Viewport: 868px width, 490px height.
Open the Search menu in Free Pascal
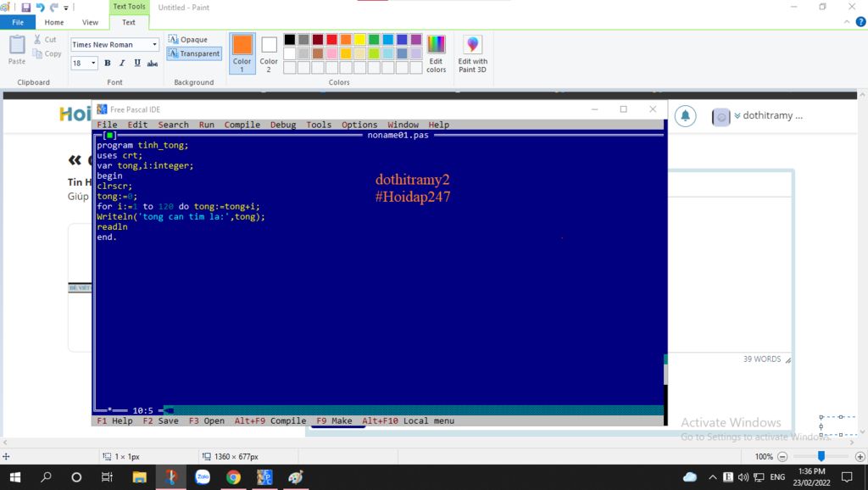173,125
